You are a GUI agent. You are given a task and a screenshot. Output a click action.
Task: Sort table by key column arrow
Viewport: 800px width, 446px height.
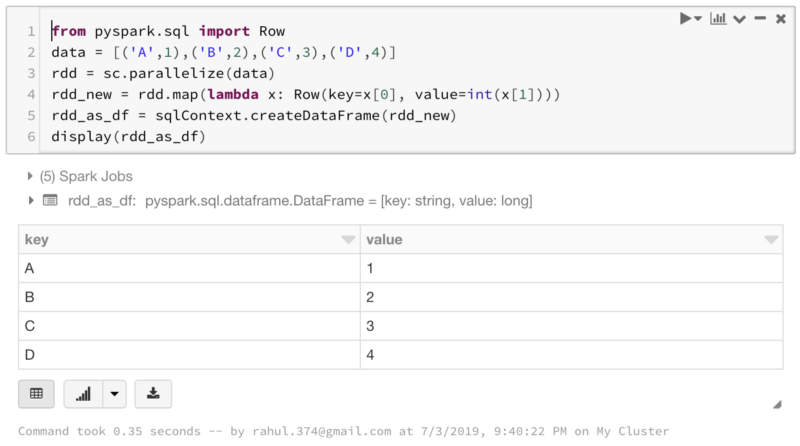click(347, 240)
